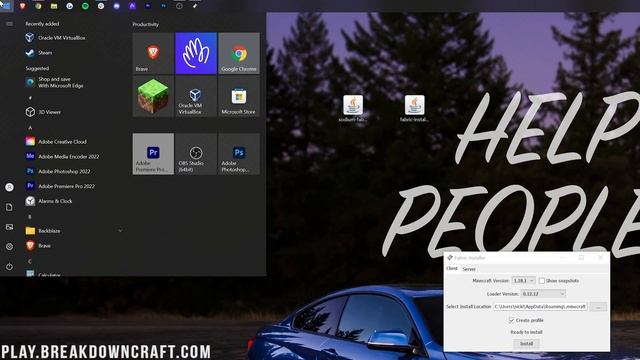Open File Explorer from the taskbar

click(x=54, y=6)
